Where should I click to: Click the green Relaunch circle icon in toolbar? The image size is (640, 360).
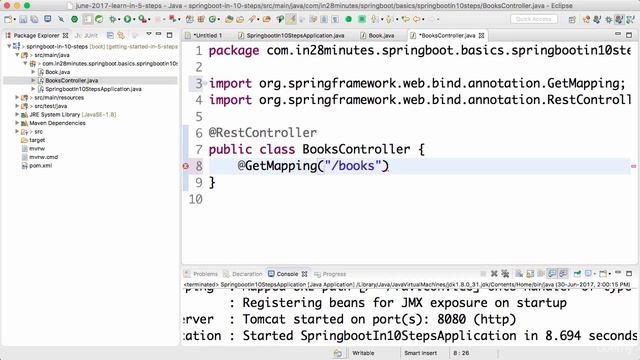pyautogui.click(x=348, y=19)
